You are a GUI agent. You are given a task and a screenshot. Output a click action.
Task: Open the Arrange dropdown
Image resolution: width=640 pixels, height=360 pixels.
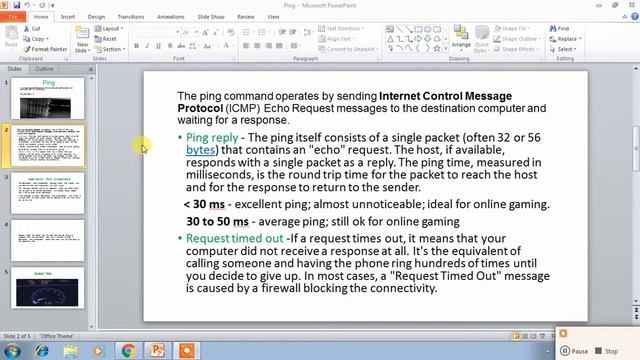pyautogui.click(x=461, y=38)
